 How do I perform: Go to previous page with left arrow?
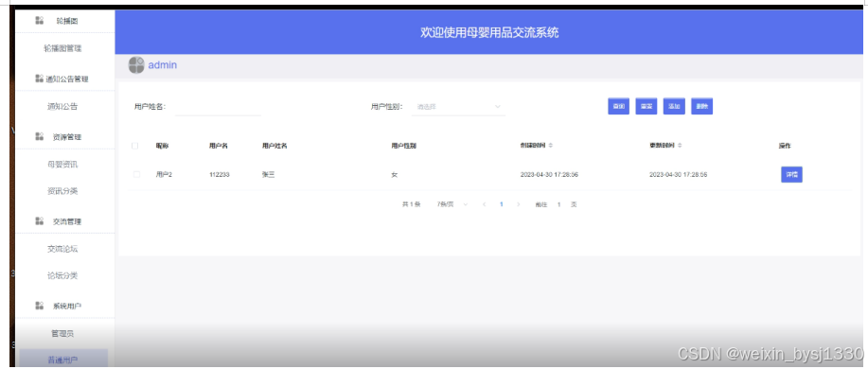click(x=485, y=204)
